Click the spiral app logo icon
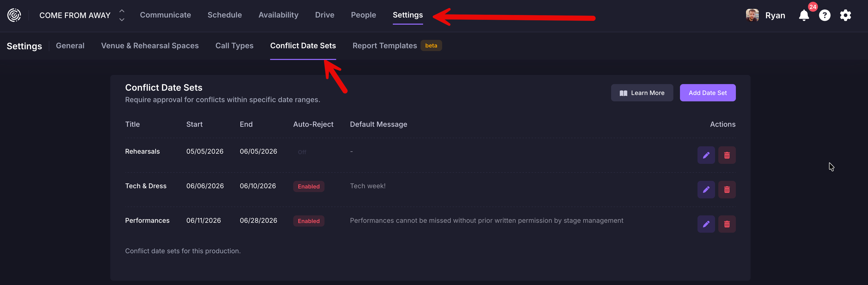Viewport: 868px width, 285px height. pyautogui.click(x=14, y=15)
